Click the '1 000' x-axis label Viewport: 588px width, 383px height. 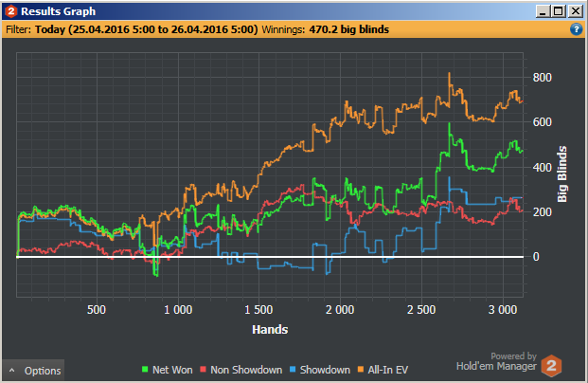click(178, 310)
